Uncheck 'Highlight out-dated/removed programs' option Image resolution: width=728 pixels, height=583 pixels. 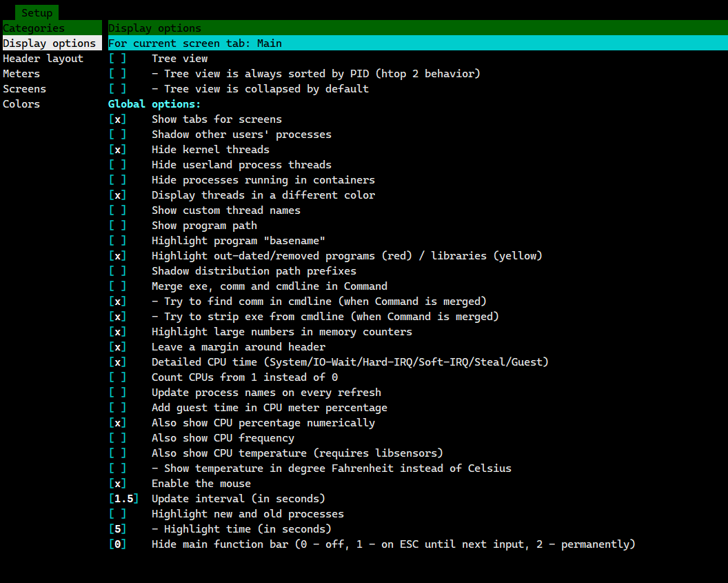[x=117, y=256]
